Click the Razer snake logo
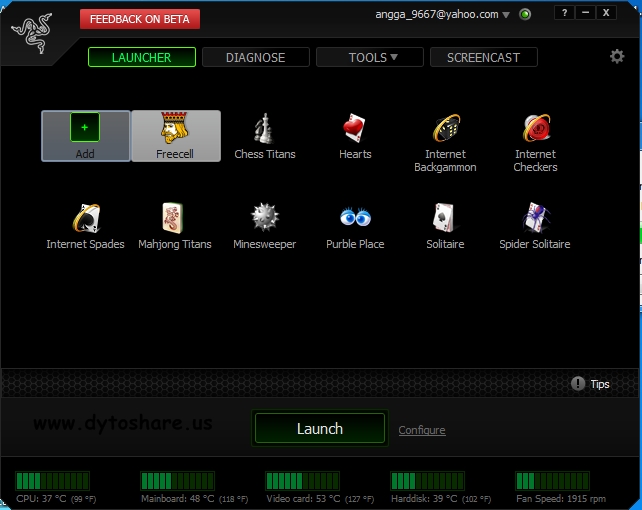Image resolution: width=642 pixels, height=510 pixels. 32,33
